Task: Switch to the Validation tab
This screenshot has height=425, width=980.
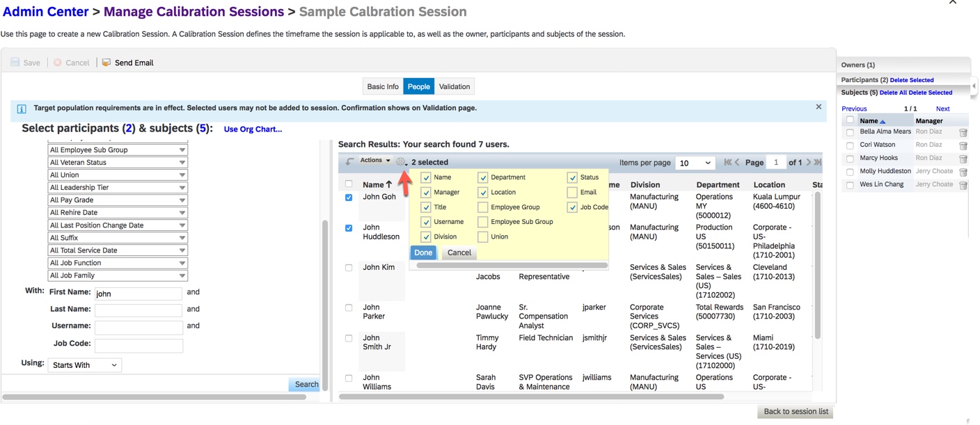Action: (x=455, y=86)
